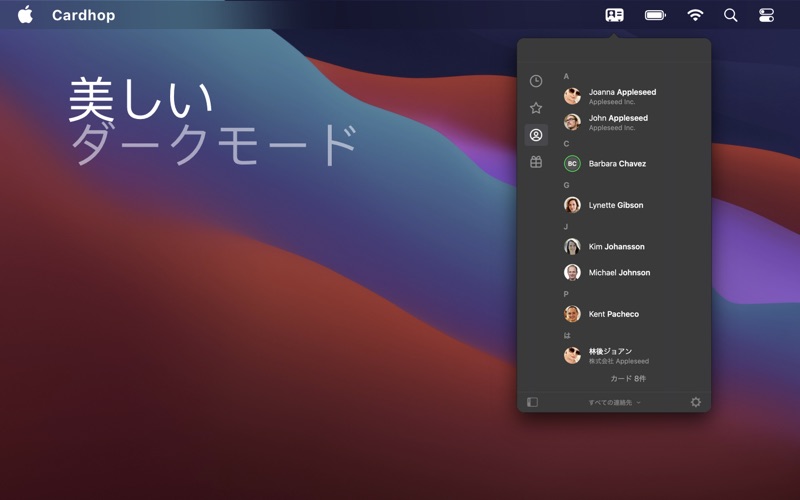Open Control Center toggles icon
Screen dimensions: 800x500
click(x=766, y=15)
